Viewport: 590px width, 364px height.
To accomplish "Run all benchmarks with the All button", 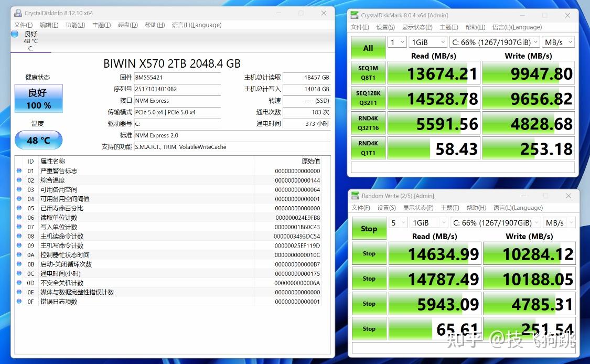I will [x=368, y=48].
